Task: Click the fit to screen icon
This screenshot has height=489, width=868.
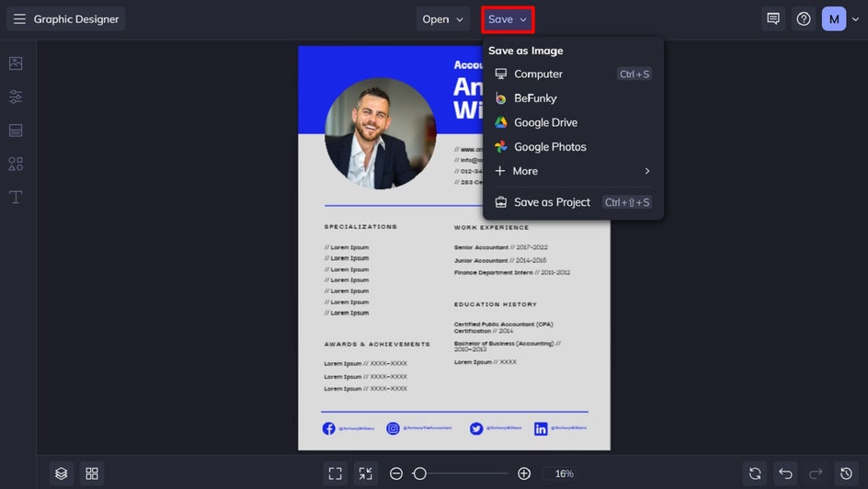Action: coord(335,473)
